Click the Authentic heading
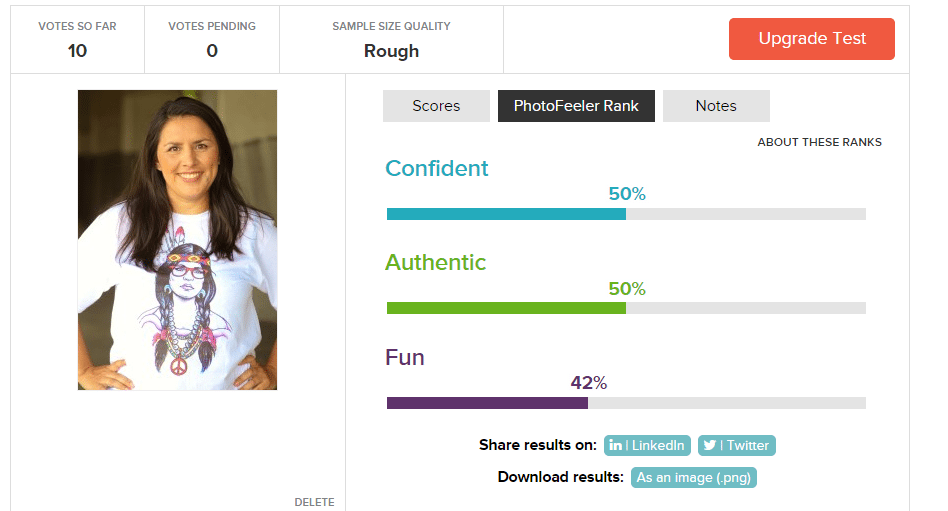 pos(435,262)
